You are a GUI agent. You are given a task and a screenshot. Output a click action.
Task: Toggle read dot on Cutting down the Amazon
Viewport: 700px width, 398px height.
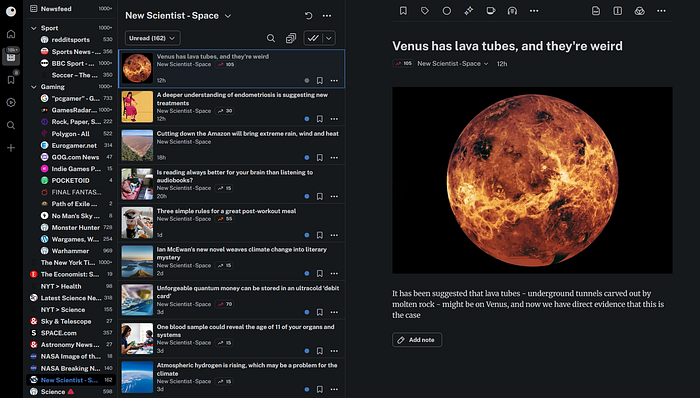[x=307, y=158]
